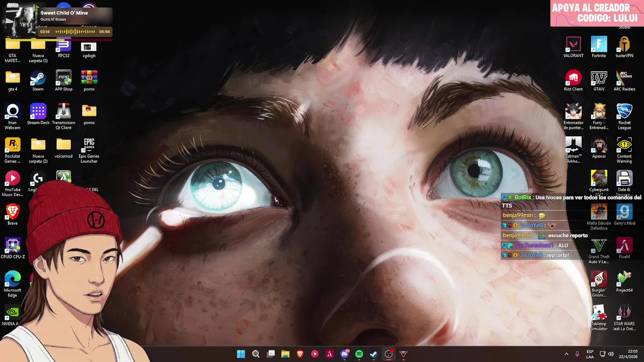This screenshot has width=644, height=362.
Task: Launch Microsoft Edge from the desktop
Action: tap(13, 285)
